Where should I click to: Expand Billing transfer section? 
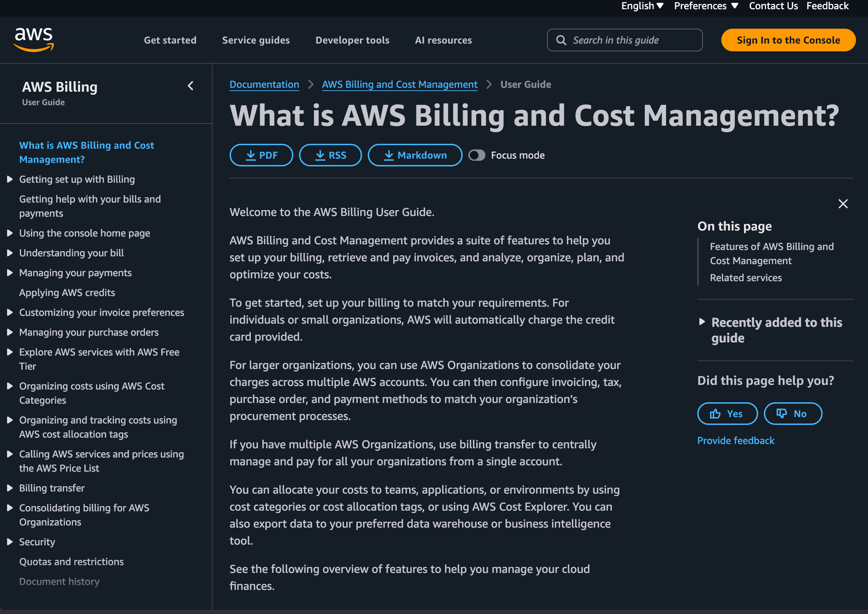tap(10, 488)
